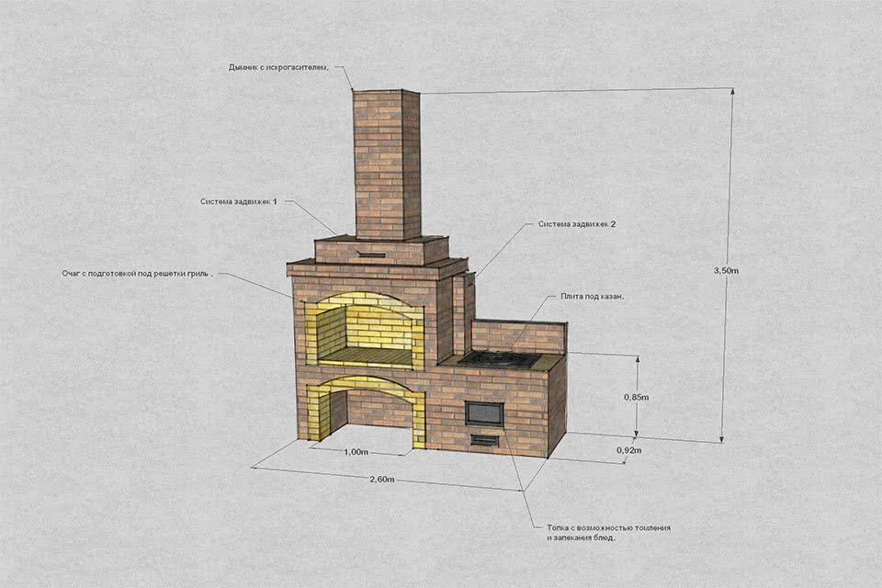882x588 pixels.
Task: Click the 1,00m width dimension
Action: [x=356, y=453]
